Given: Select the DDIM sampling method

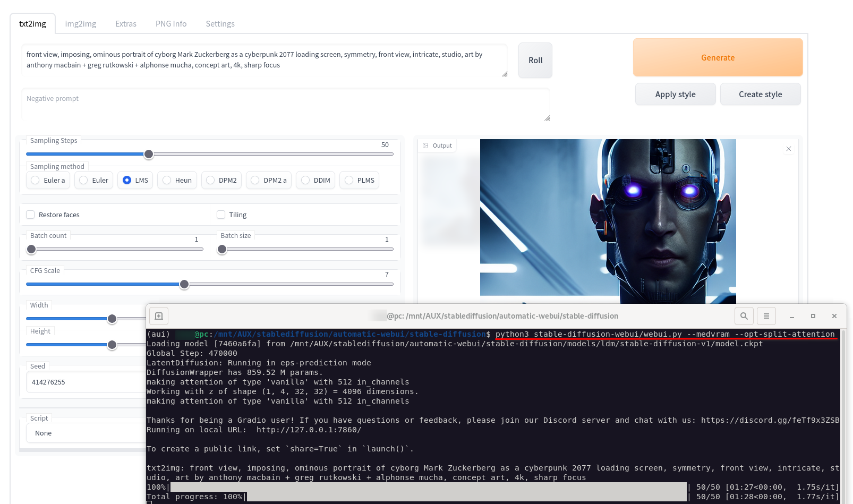Looking at the screenshot, I should [305, 180].
